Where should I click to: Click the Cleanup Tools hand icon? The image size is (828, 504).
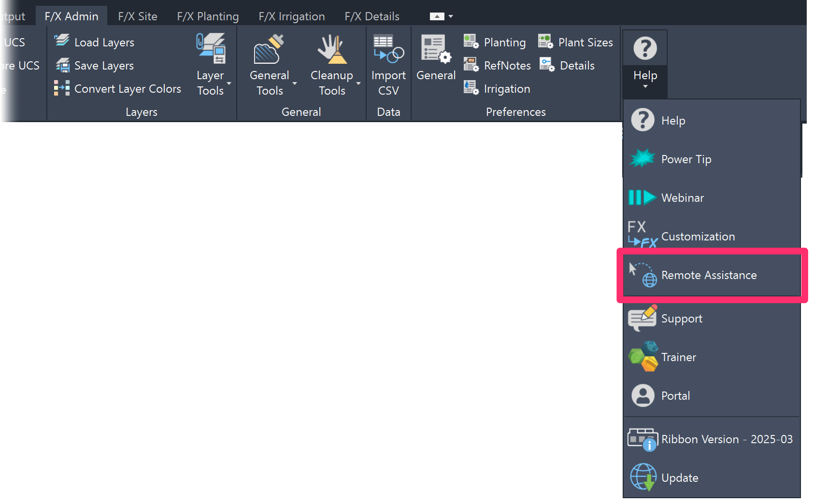tap(332, 48)
